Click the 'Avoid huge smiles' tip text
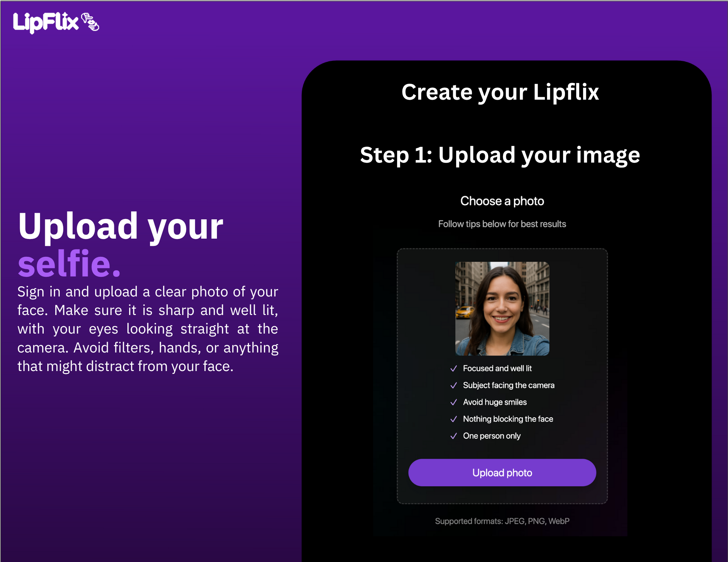Viewport: 728px width, 562px height. [x=495, y=402]
